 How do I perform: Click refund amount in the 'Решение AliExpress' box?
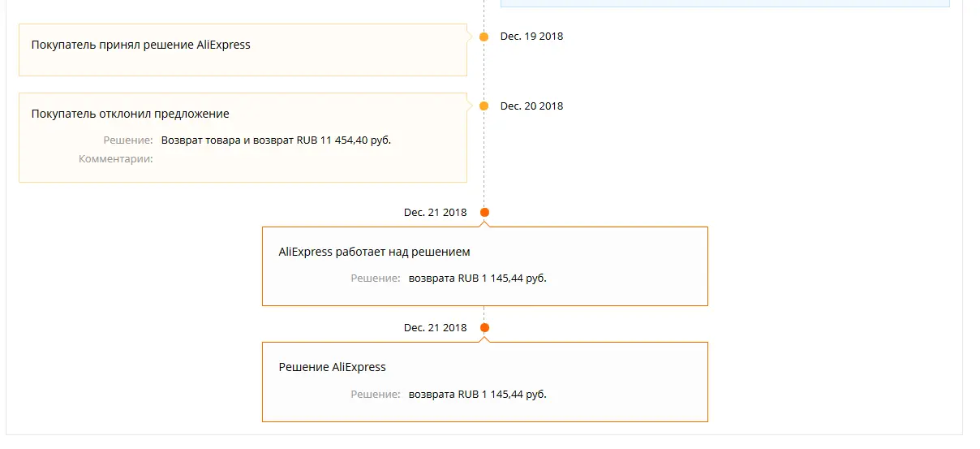[x=478, y=395]
